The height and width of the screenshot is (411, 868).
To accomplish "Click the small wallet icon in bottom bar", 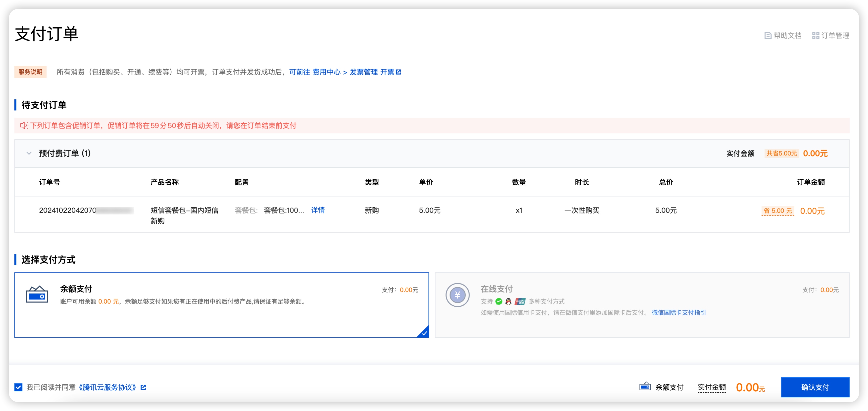I will point(645,386).
